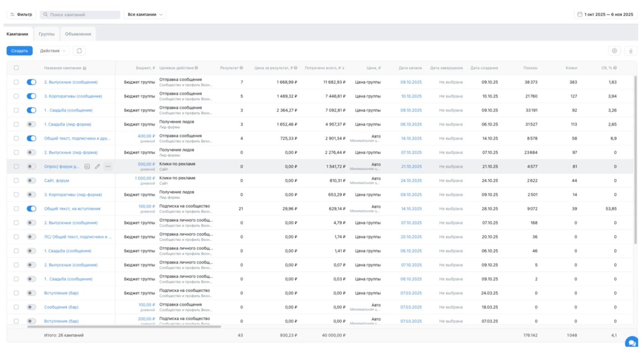Viewport: 644px width, 350px height.
Task: Expand the Все кампании dropdown
Action: [145, 15]
